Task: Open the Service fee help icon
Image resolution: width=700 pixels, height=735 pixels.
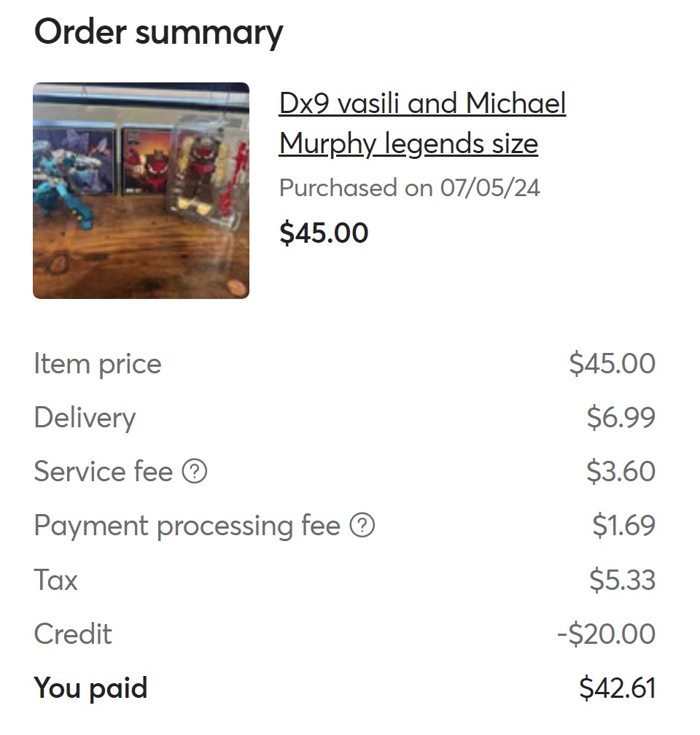Action: pyautogui.click(x=194, y=471)
